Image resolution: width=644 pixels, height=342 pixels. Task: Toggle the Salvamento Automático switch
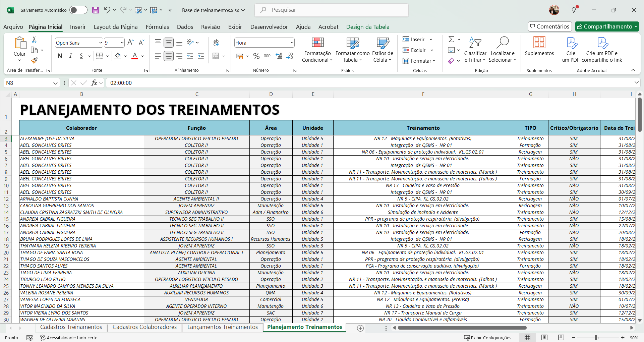coord(78,10)
